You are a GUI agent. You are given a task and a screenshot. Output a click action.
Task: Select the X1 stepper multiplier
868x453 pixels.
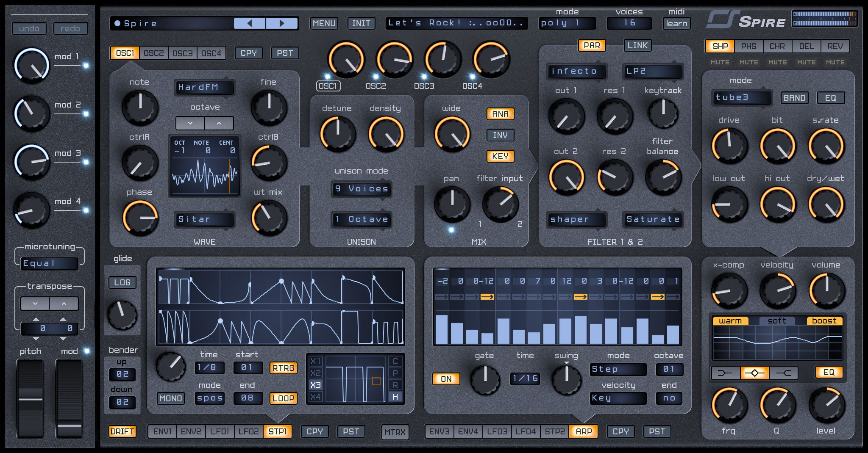[315, 361]
